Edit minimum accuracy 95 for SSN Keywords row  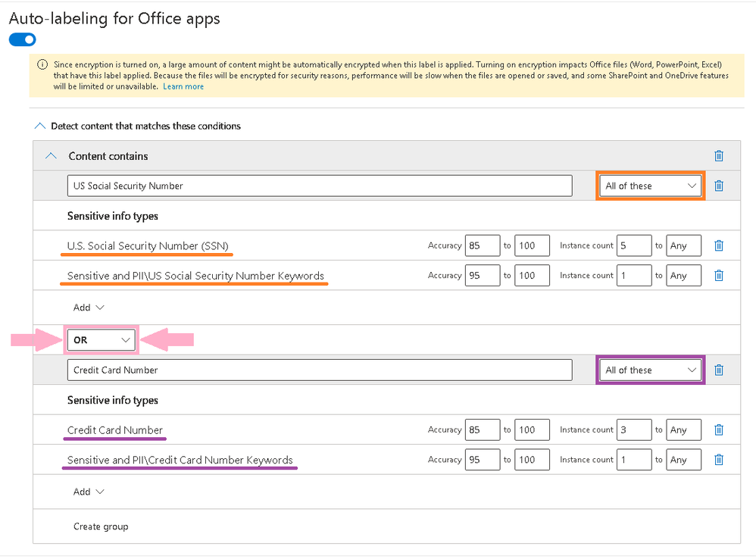click(482, 276)
